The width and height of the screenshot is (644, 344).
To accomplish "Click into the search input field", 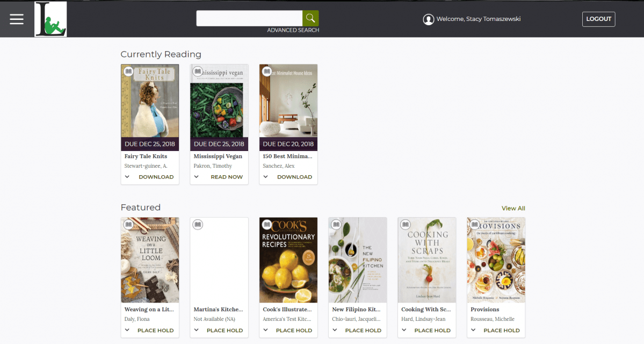I will [249, 18].
